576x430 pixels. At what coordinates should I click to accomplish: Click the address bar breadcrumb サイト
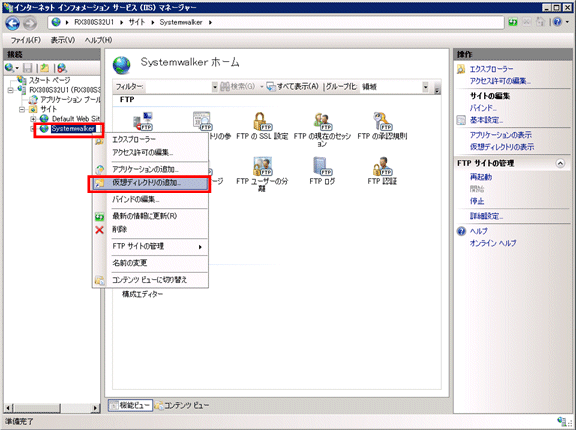[137, 22]
